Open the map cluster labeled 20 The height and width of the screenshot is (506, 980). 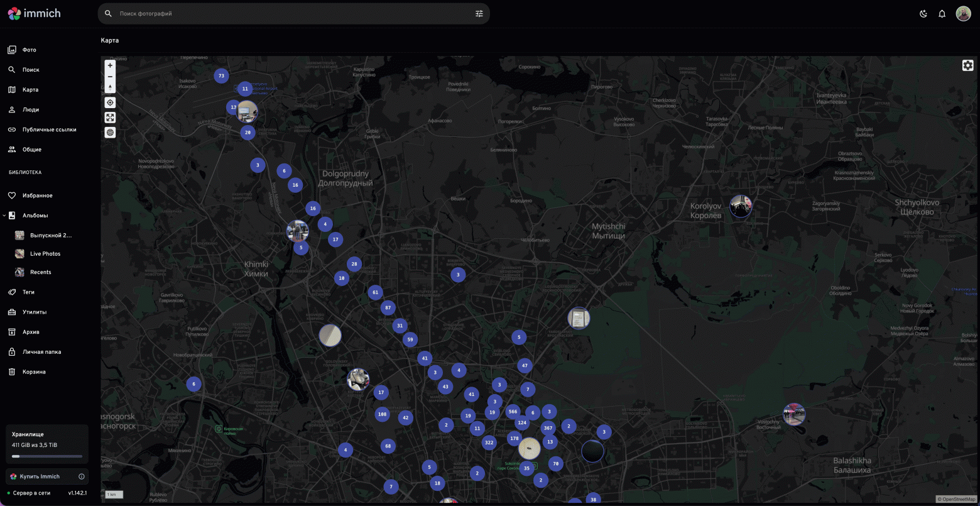248,132
